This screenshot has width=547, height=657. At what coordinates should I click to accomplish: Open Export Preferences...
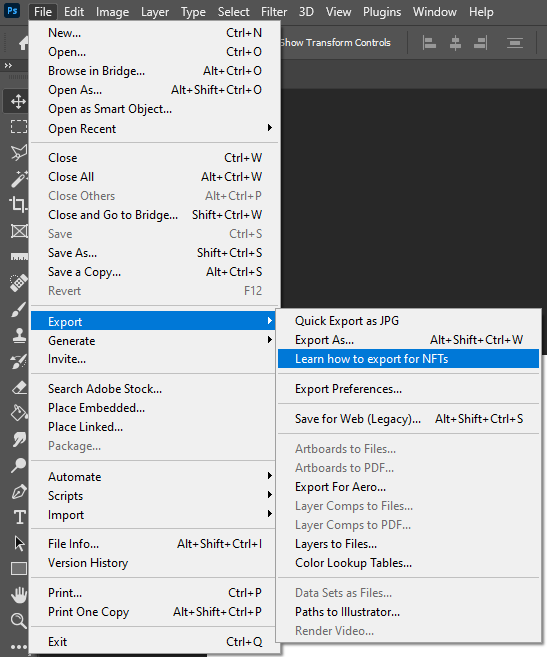coord(408,389)
